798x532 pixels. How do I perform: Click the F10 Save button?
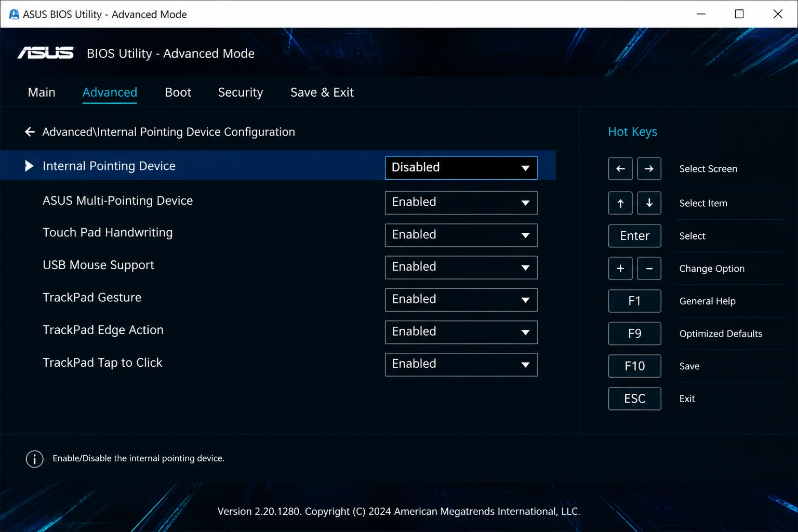[x=634, y=366]
